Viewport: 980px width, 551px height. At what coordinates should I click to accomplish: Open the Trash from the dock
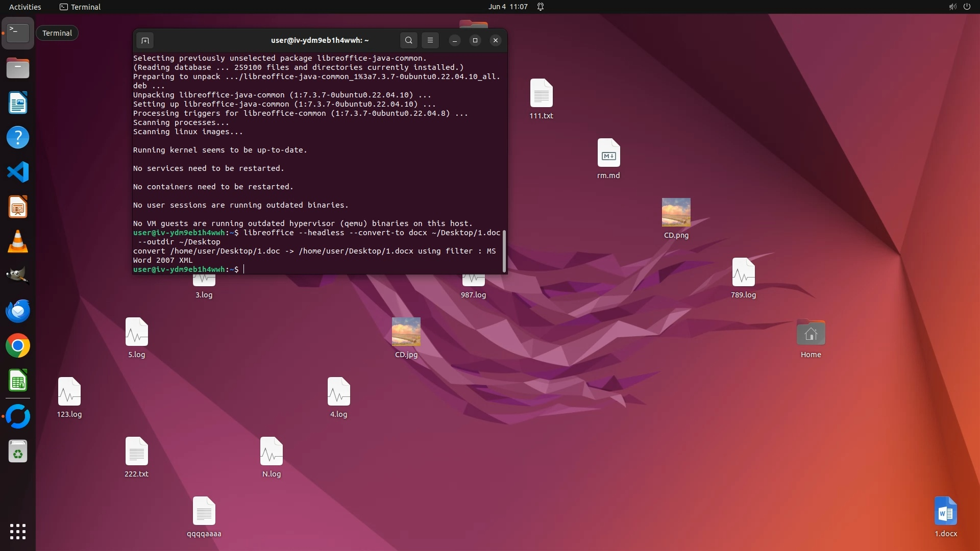click(18, 452)
